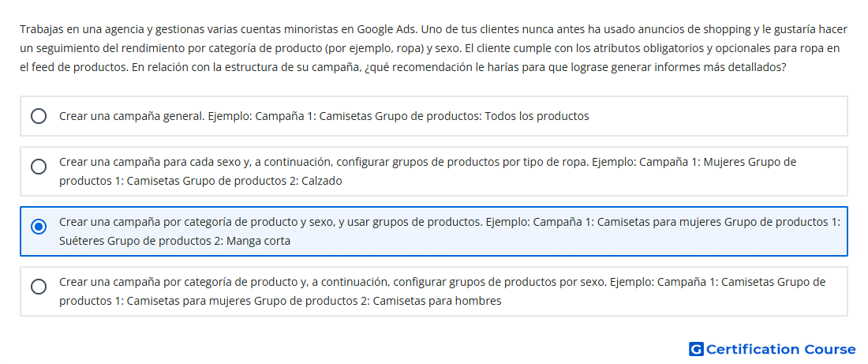
Task: Click the highlighted blue answer box
Action: [433, 231]
